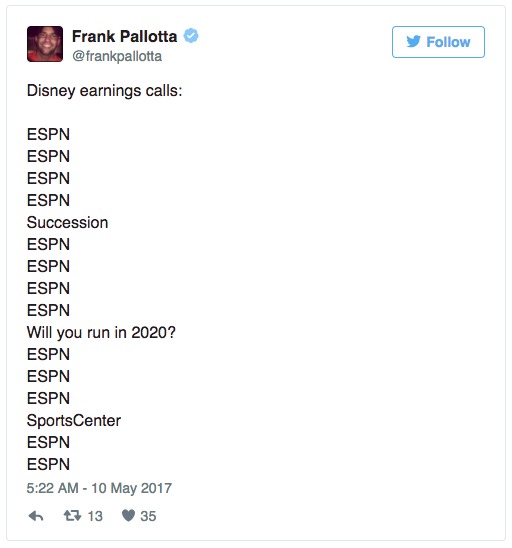Click "Disney earnings calls:" text
The width and height of the screenshot is (512, 548).
(104, 91)
